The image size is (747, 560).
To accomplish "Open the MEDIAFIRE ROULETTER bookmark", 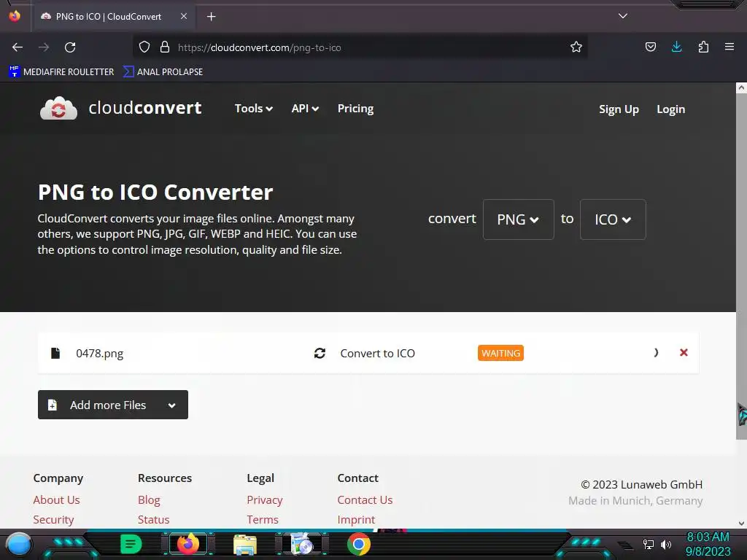I will [61, 72].
